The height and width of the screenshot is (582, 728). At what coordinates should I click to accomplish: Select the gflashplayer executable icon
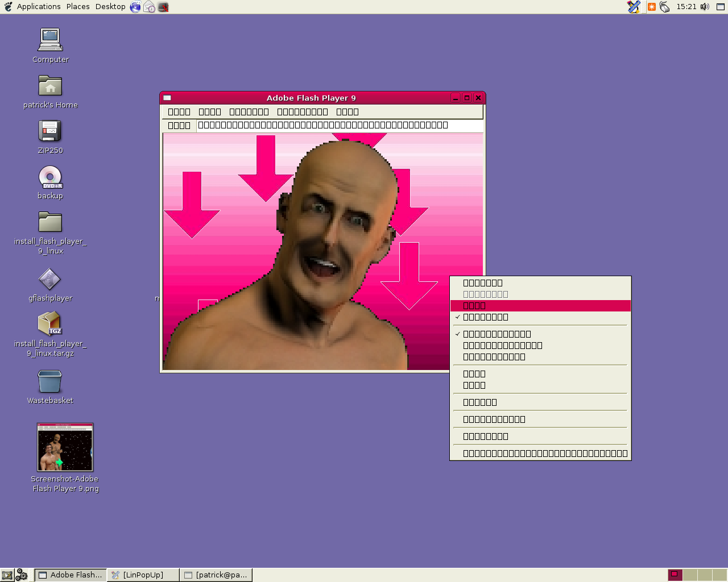pyautogui.click(x=50, y=279)
